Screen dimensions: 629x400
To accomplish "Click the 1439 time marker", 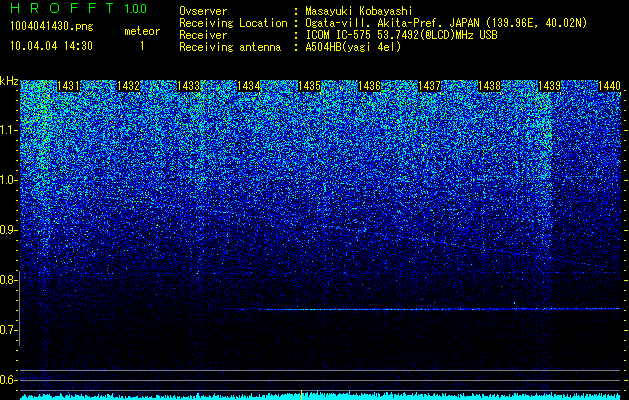I will pyautogui.click(x=550, y=86).
